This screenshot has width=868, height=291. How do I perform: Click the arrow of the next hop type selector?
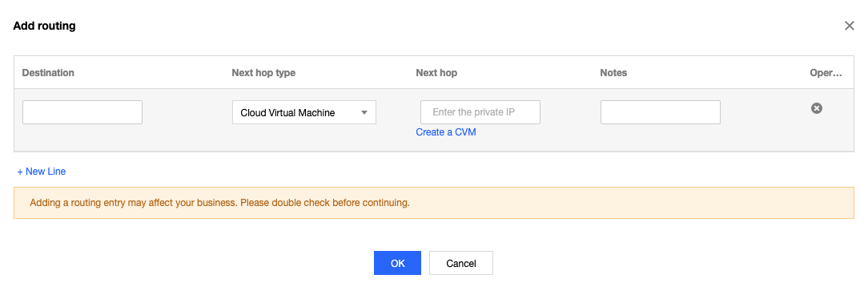tap(364, 112)
